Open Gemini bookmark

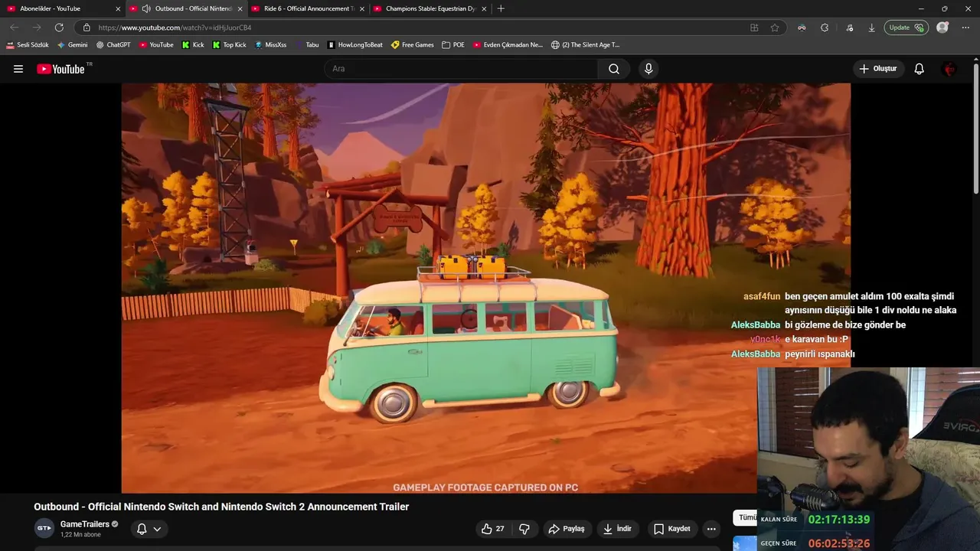tap(73, 45)
